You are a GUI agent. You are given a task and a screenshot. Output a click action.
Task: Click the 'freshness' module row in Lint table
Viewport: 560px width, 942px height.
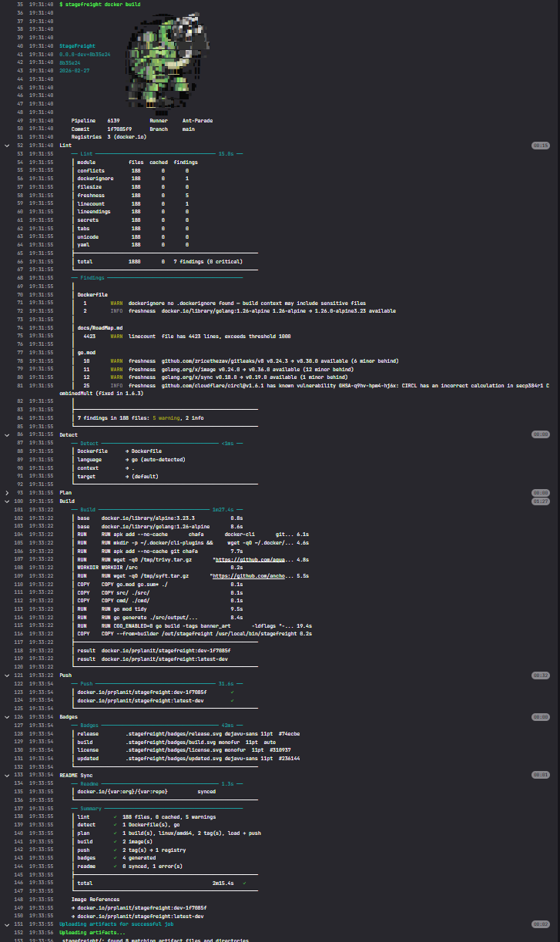coord(132,195)
